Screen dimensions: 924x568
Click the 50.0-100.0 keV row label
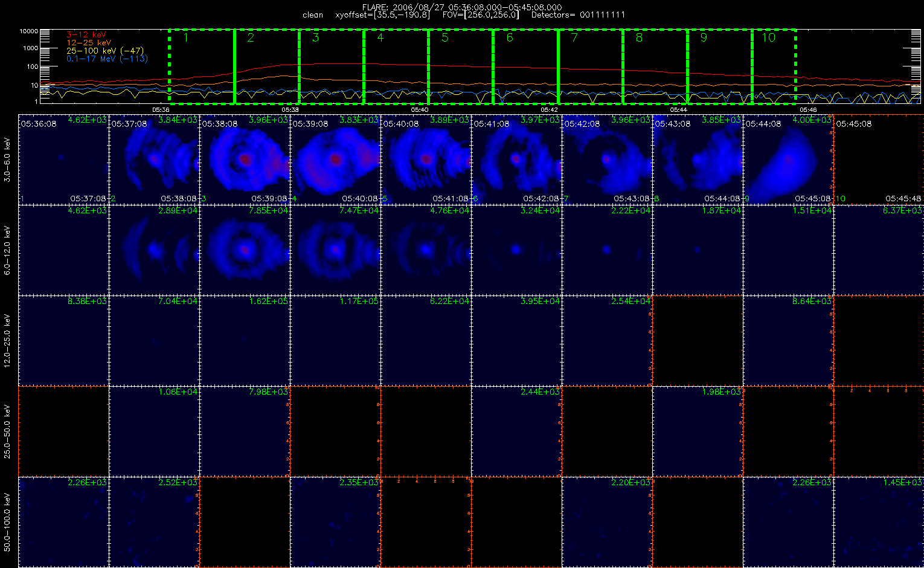coord(8,522)
